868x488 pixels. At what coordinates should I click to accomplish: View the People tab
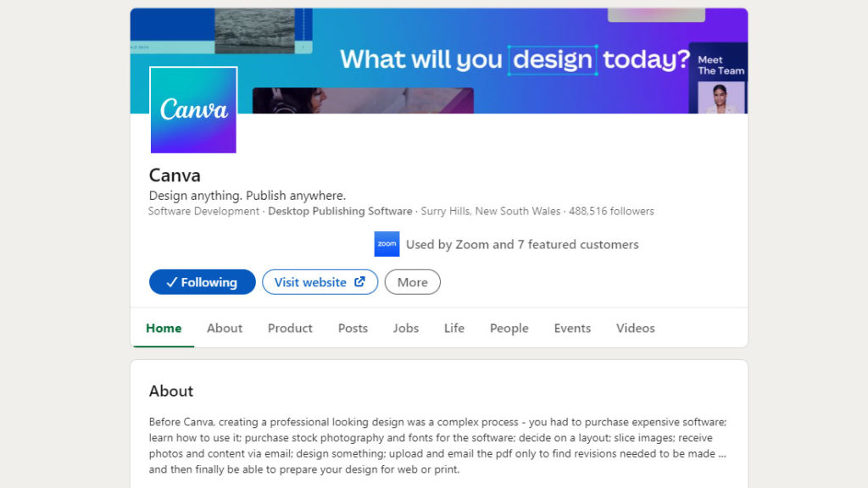(x=509, y=328)
